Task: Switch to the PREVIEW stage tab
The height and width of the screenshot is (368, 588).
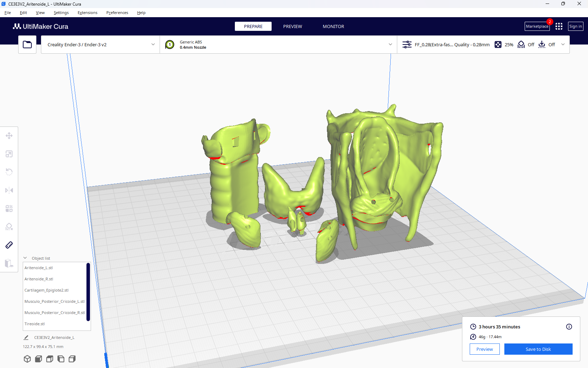Action: pos(293,26)
